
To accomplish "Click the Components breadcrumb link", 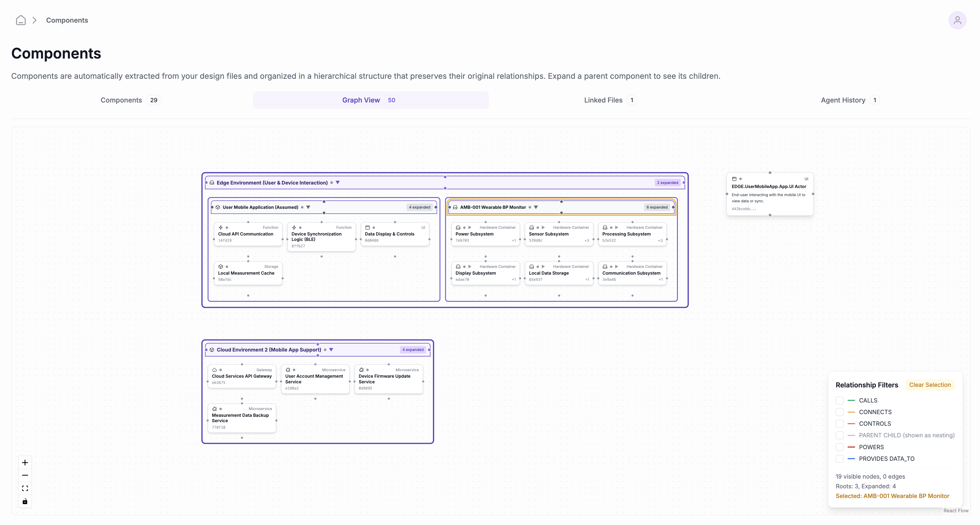I will click(67, 20).
